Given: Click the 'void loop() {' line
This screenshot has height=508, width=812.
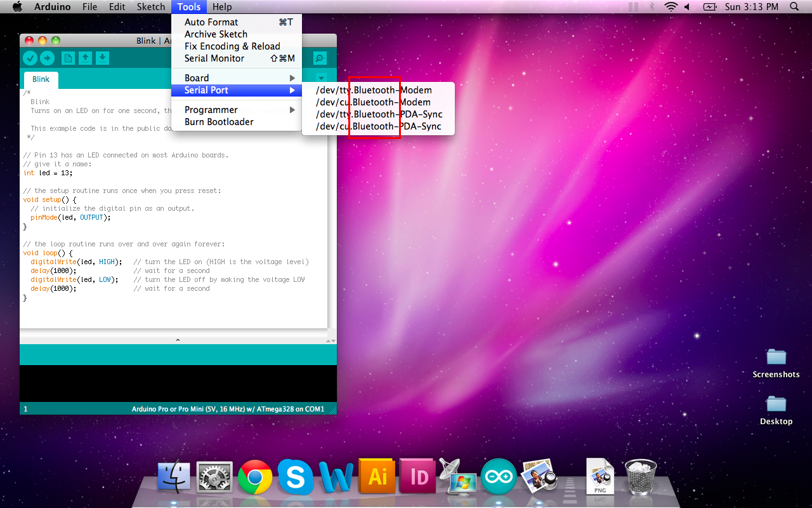Looking at the screenshot, I should [x=48, y=253].
